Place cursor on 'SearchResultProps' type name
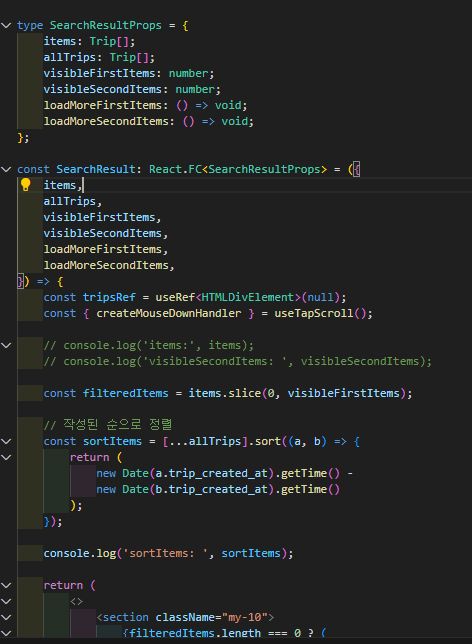The width and height of the screenshot is (472, 644). [106, 25]
